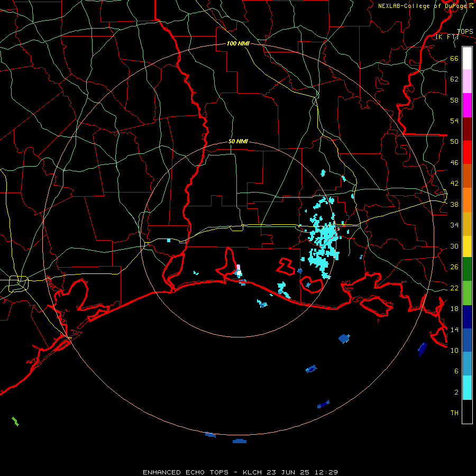Click the small green echo at lower left
The width and height of the screenshot is (476, 476).
tap(15, 422)
